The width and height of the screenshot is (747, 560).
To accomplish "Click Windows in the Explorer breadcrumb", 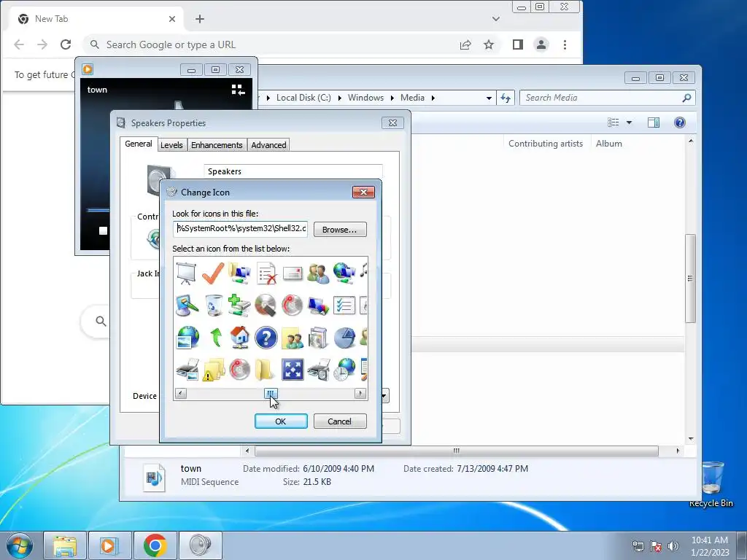I will (365, 98).
